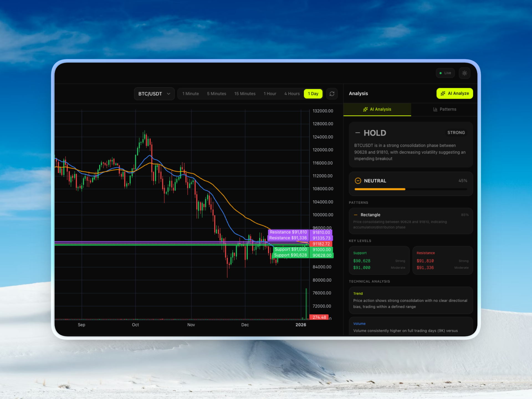Open the AI Analysis tab

[x=377, y=109]
